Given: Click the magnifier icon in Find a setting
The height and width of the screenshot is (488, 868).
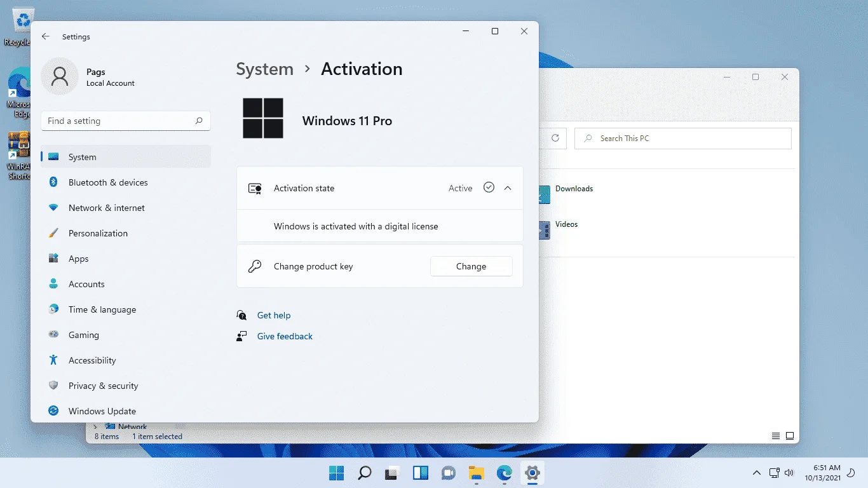Looking at the screenshot, I should coord(199,121).
